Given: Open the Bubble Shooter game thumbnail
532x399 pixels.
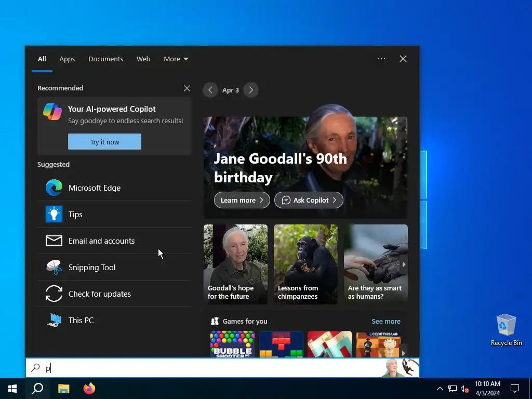Looking at the screenshot, I should (232, 344).
